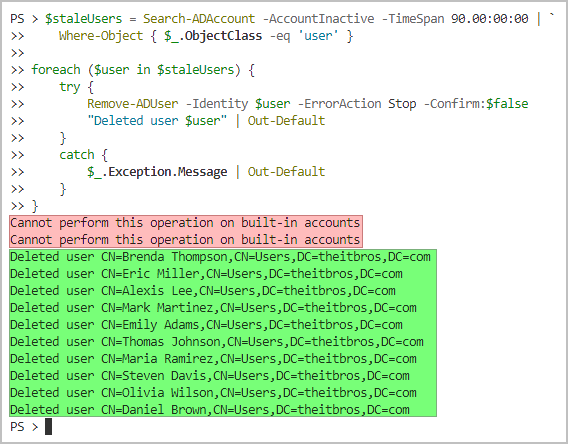Click the cursor at final PS prompt

pos(49,427)
